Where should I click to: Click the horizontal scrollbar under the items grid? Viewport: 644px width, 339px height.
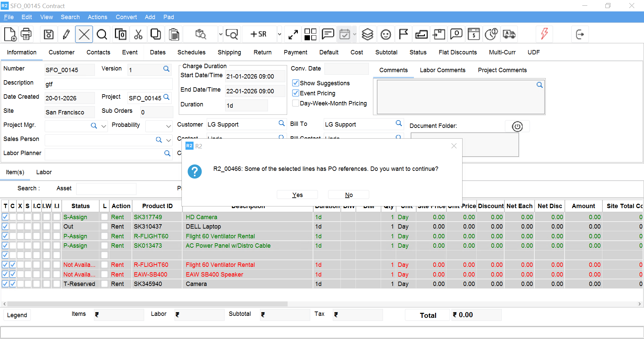pos(148,304)
